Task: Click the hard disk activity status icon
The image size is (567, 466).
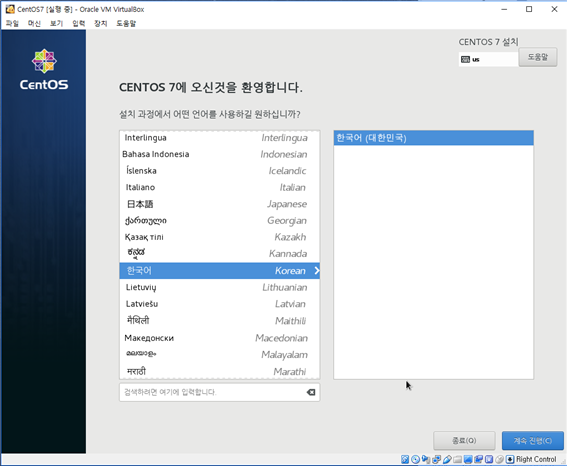Action: 405,459
